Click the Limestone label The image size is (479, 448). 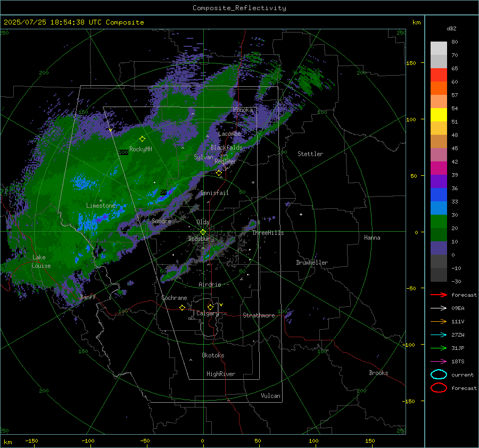(x=101, y=206)
